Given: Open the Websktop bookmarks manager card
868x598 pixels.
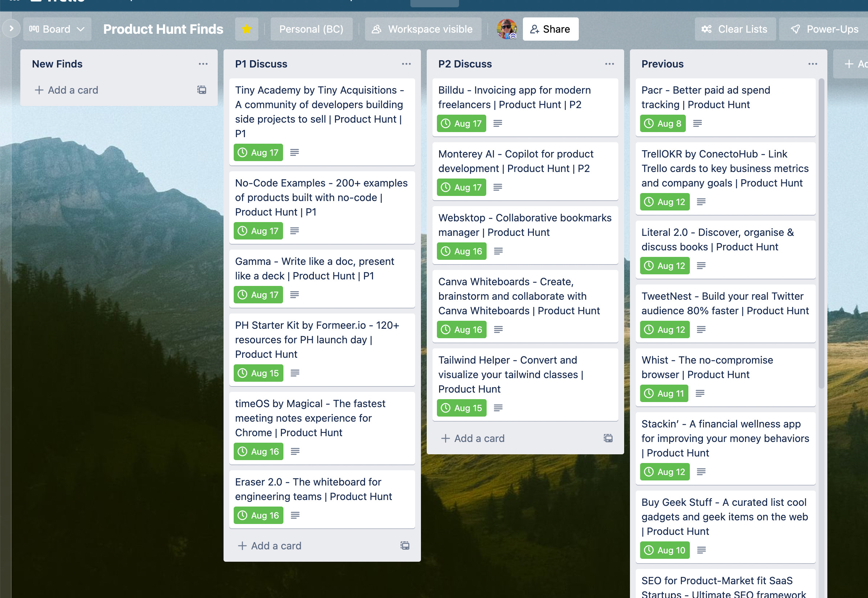Looking at the screenshot, I should pos(525,235).
